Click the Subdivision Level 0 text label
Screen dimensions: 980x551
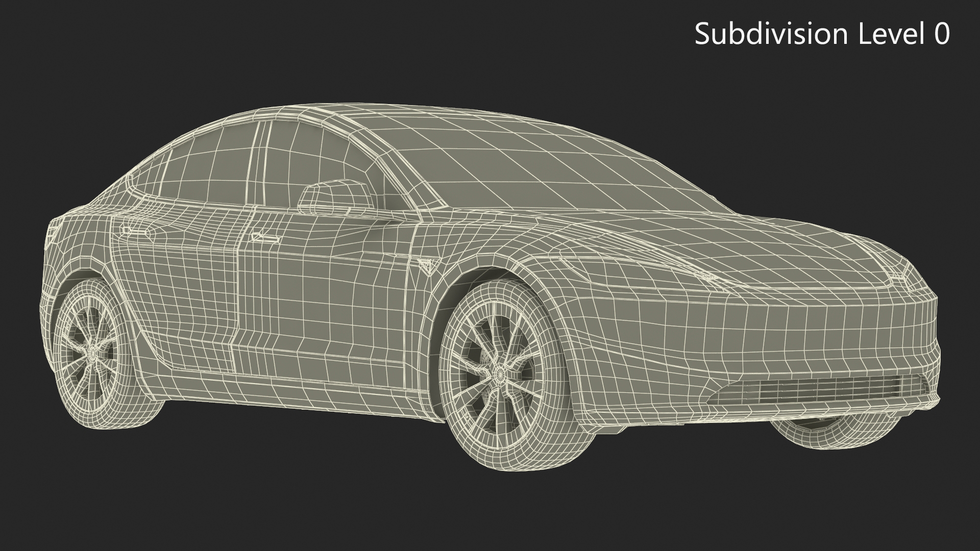click(x=822, y=34)
